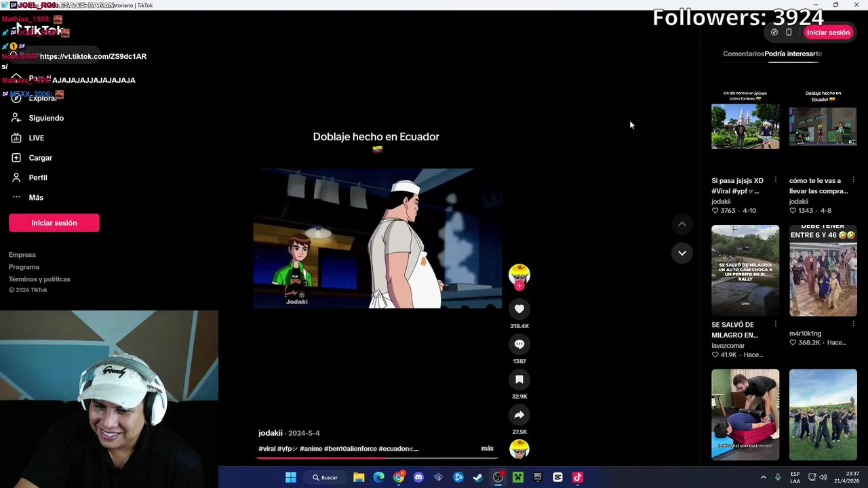Open the outdoor group dance thumbnail
The image size is (868, 488).
(x=823, y=415)
